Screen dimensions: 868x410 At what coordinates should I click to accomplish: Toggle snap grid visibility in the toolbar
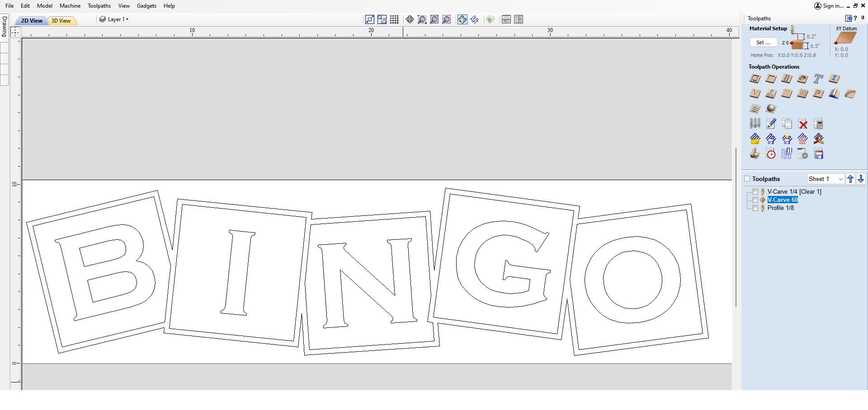(x=394, y=19)
